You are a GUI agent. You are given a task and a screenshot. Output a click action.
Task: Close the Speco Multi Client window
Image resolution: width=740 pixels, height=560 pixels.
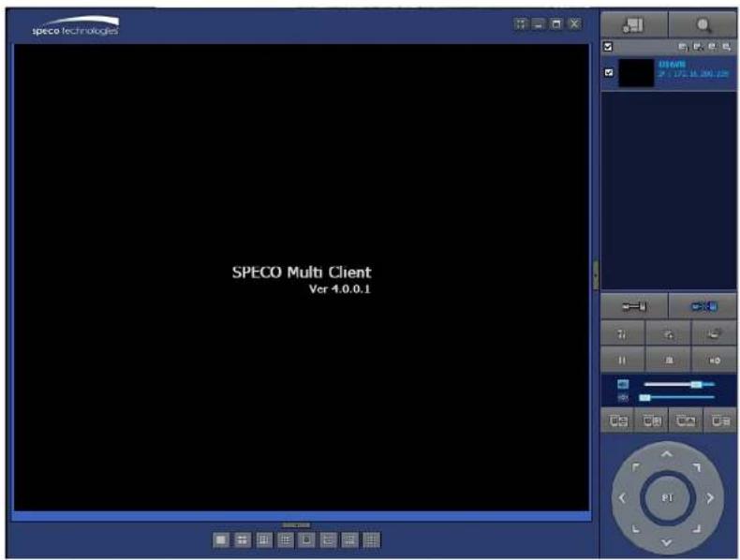point(574,24)
